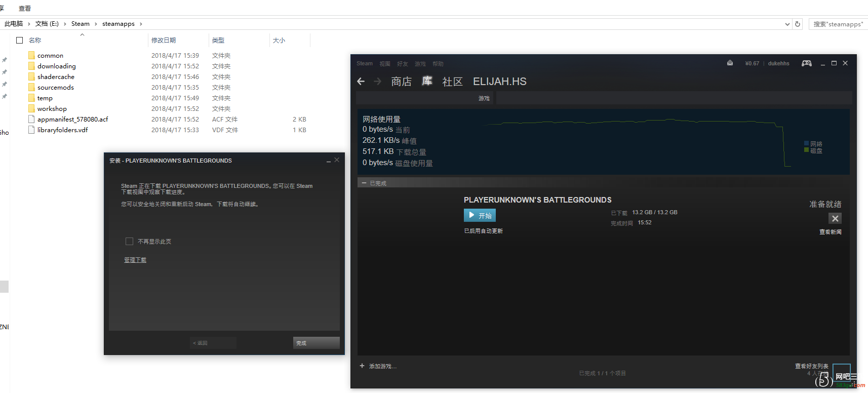The height and width of the screenshot is (393, 868).
Task: Open Steam Big Picture mode controller icon
Action: click(806, 63)
